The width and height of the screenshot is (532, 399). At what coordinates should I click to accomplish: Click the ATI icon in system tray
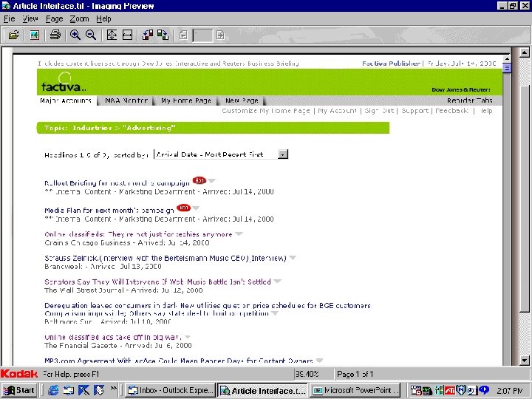tap(450, 391)
